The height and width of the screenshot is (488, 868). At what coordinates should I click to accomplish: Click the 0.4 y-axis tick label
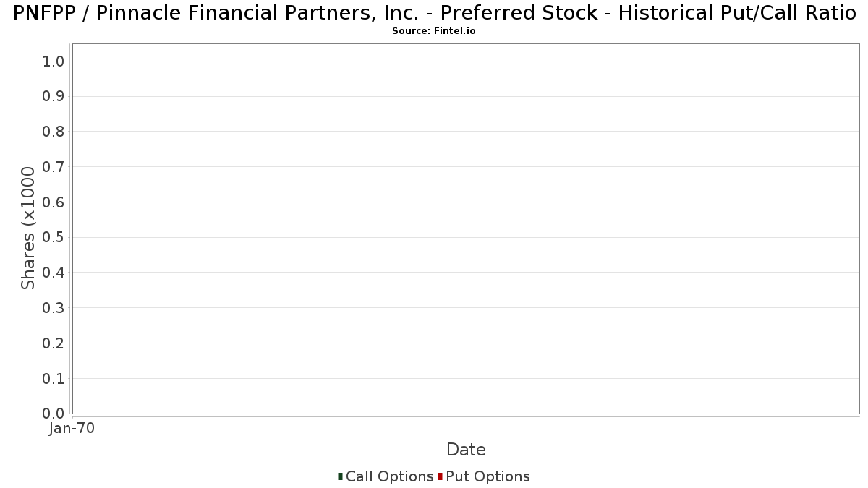[x=54, y=273]
